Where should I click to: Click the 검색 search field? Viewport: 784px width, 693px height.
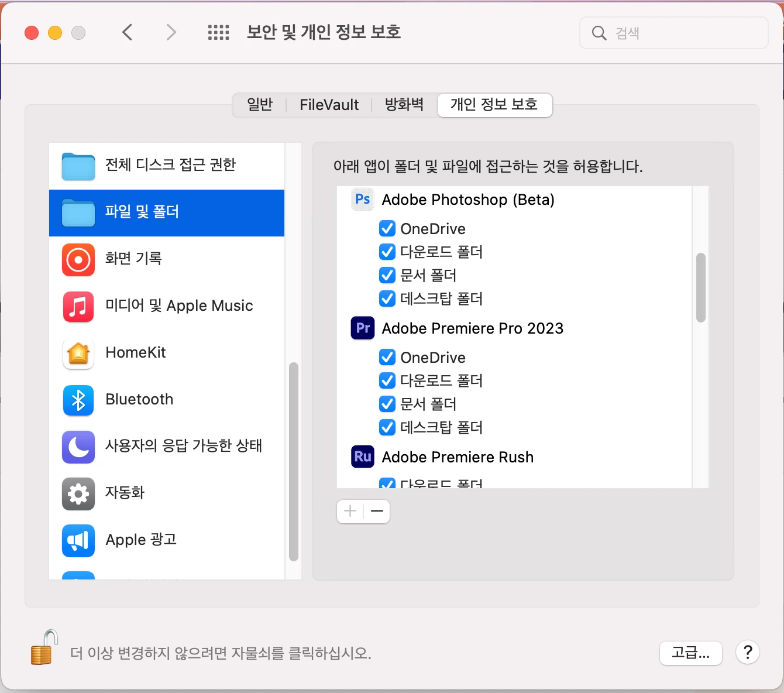click(674, 33)
